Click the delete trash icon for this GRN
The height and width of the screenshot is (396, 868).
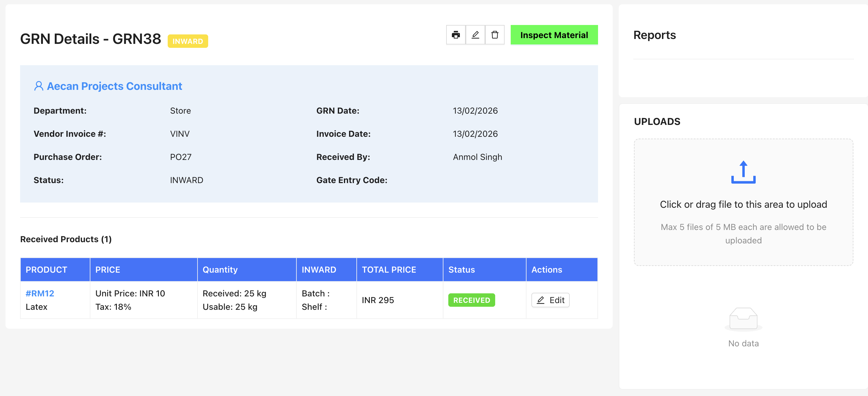point(494,35)
